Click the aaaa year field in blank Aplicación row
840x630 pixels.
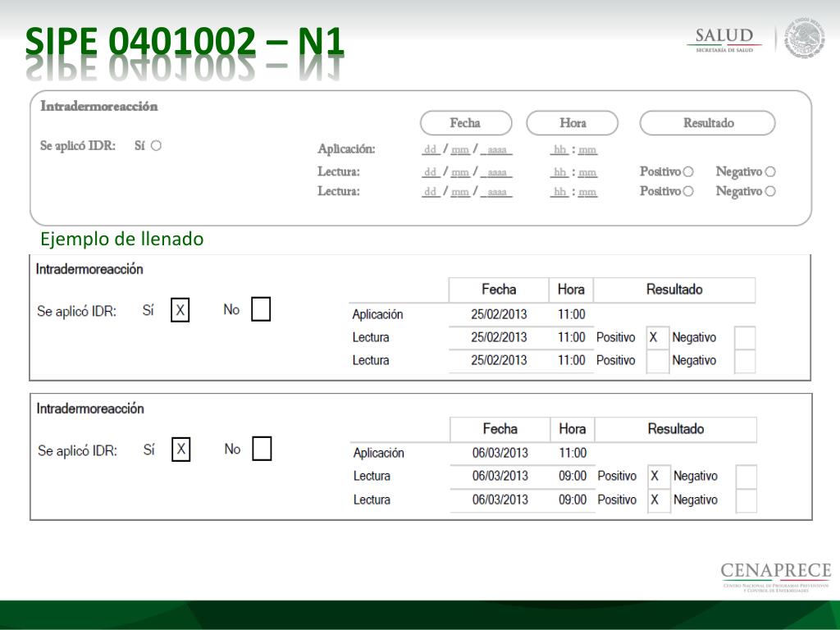tap(496, 149)
